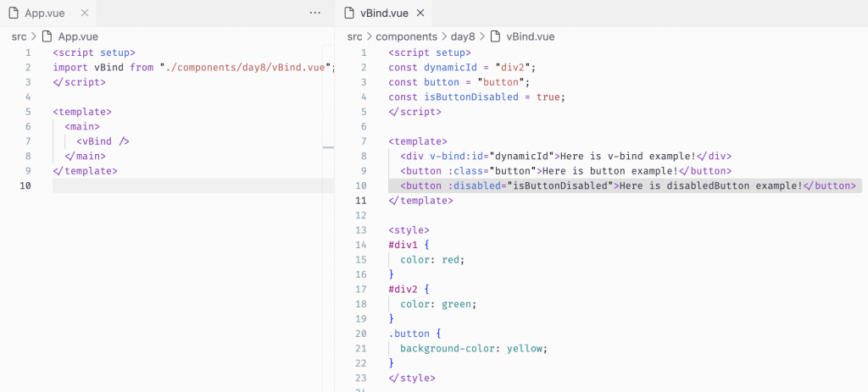Image resolution: width=868 pixels, height=392 pixels.
Task: Open the left editor's more actions ellipsis
Action: click(315, 13)
